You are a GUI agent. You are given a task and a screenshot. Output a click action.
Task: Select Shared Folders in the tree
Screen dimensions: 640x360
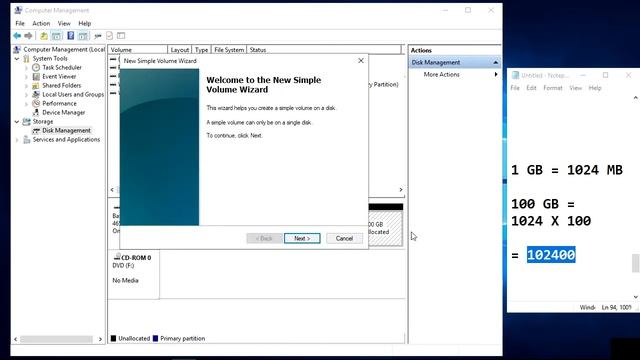[x=62, y=85]
